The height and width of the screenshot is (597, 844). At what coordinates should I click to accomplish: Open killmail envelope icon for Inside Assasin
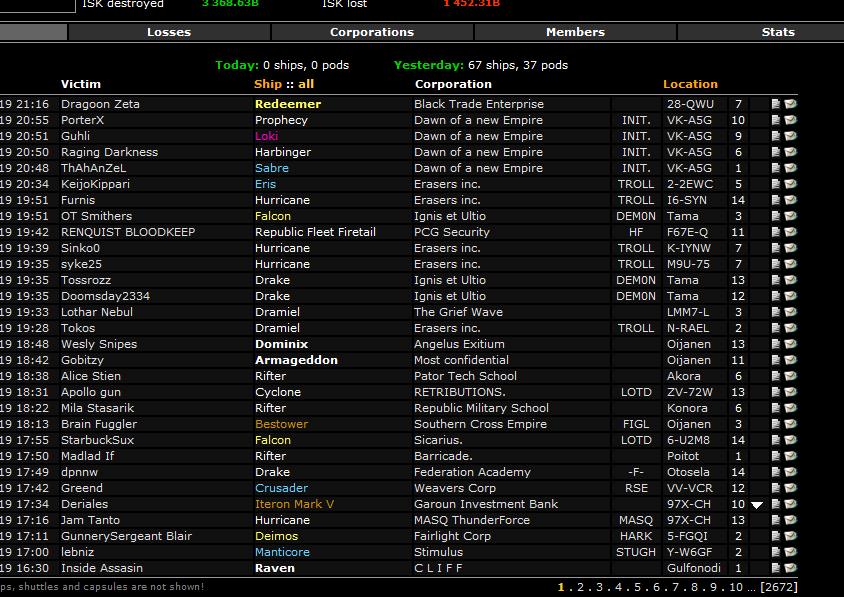(790, 568)
